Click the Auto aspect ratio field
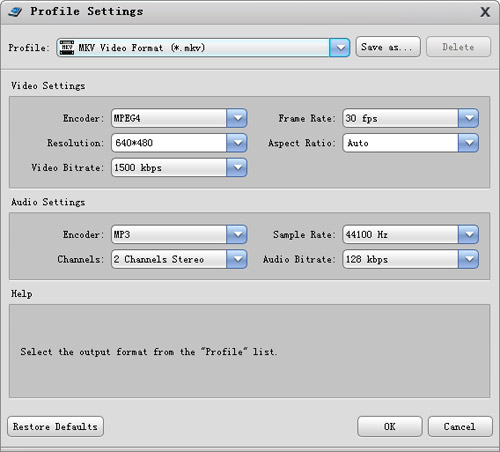Image resolution: width=500 pixels, height=452 pixels. (401, 143)
